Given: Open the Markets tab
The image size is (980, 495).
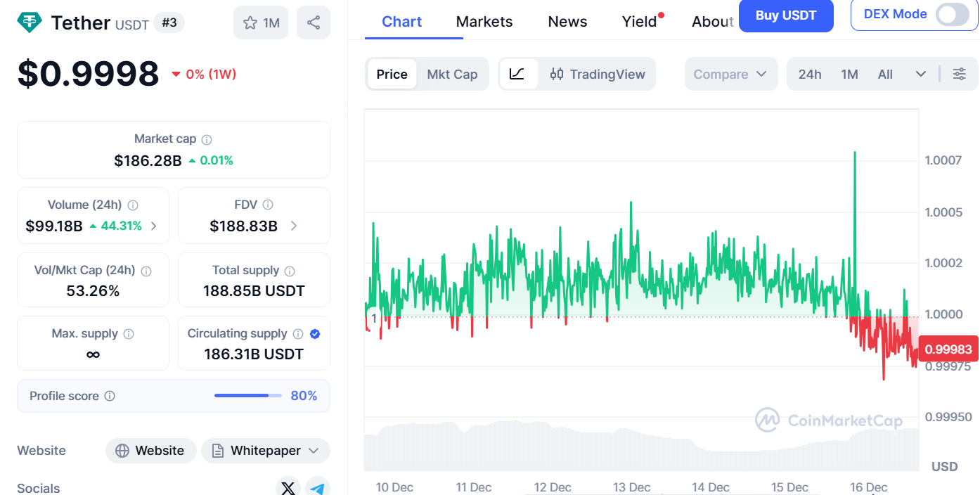Looking at the screenshot, I should (484, 22).
